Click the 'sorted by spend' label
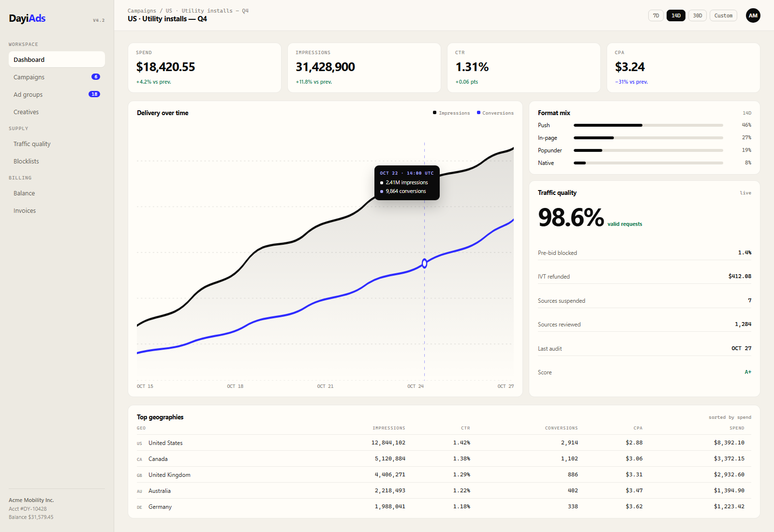Viewport: 774px width, 532px height. pos(730,417)
